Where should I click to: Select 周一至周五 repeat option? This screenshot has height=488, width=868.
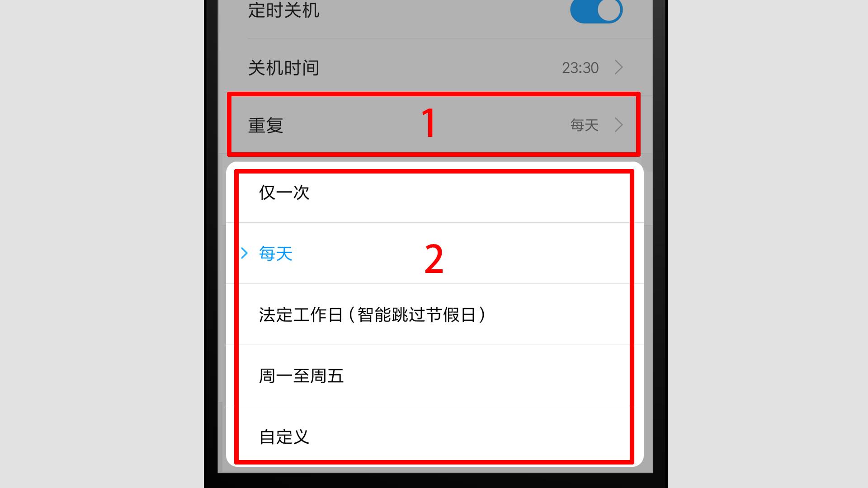(x=434, y=375)
